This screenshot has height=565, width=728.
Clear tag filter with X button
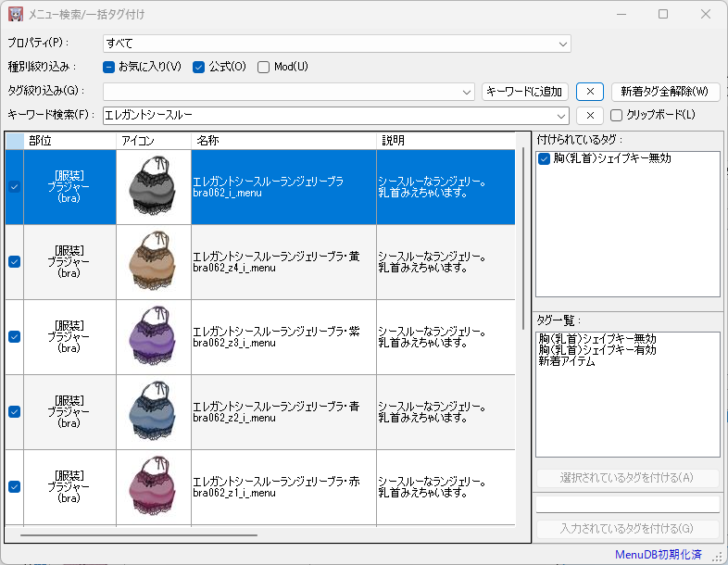[x=590, y=92]
